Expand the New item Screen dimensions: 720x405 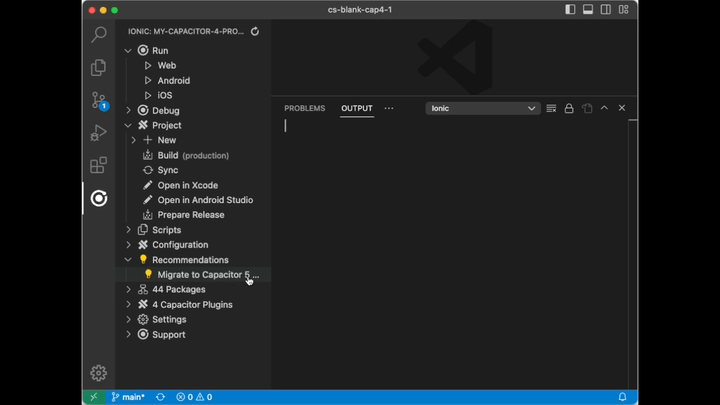tap(134, 140)
